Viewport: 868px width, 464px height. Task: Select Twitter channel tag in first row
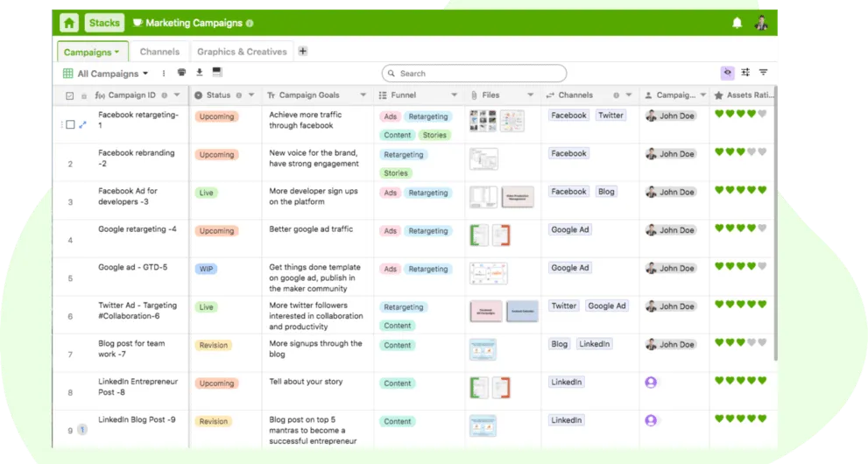coord(610,115)
